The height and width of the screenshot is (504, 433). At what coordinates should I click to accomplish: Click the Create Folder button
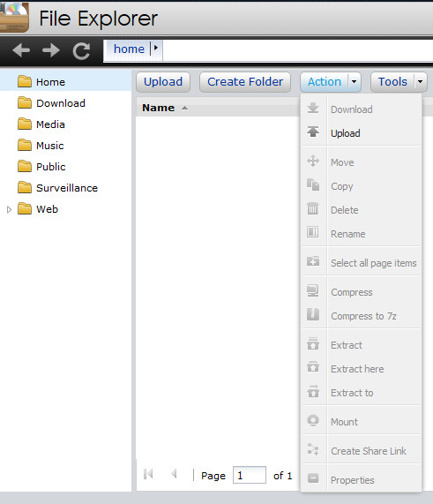pos(245,81)
